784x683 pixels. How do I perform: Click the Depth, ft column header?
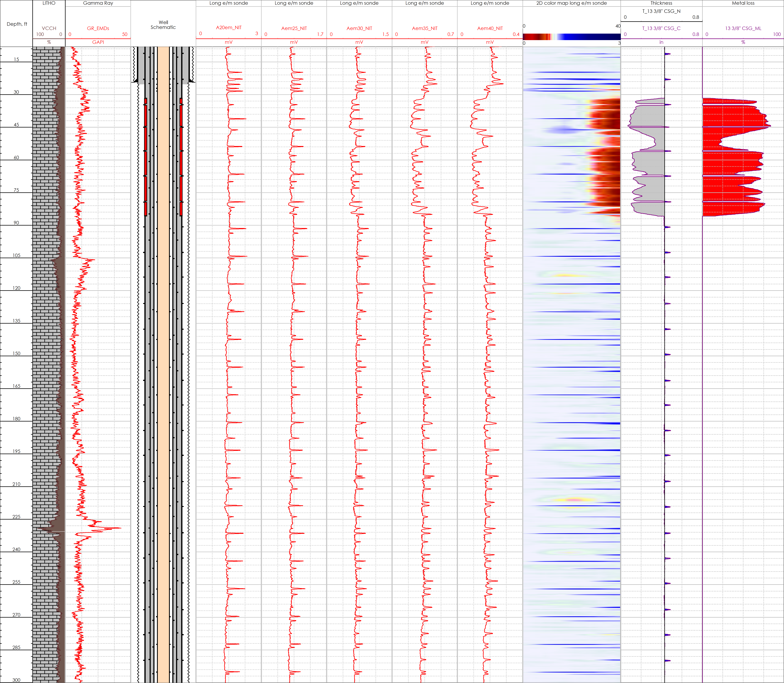pos(17,24)
